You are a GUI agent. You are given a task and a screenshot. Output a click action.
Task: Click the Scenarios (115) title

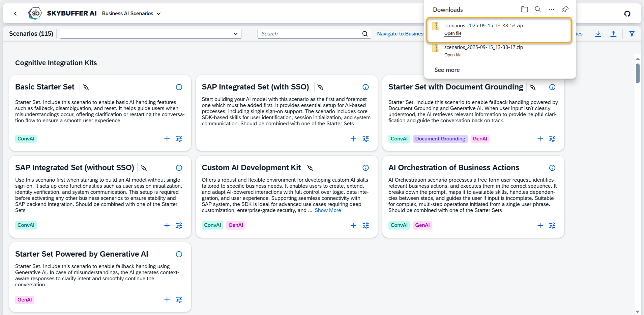pyautogui.click(x=31, y=34)
